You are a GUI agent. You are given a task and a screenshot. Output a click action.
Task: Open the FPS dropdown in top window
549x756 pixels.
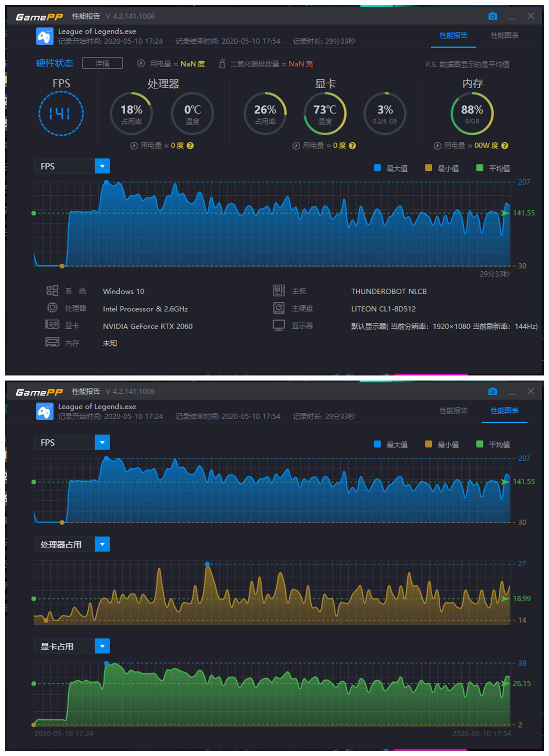click(x=102, y=166)
